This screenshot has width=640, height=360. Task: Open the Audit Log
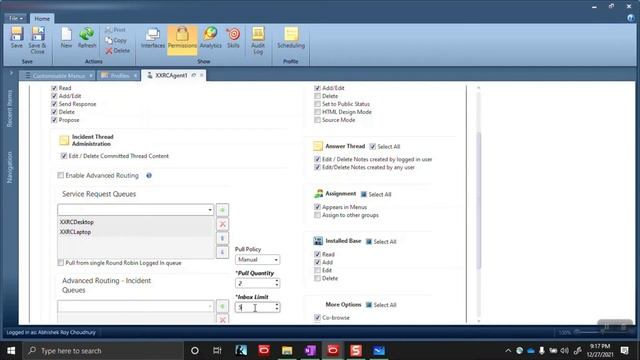[x=258, y=40]
